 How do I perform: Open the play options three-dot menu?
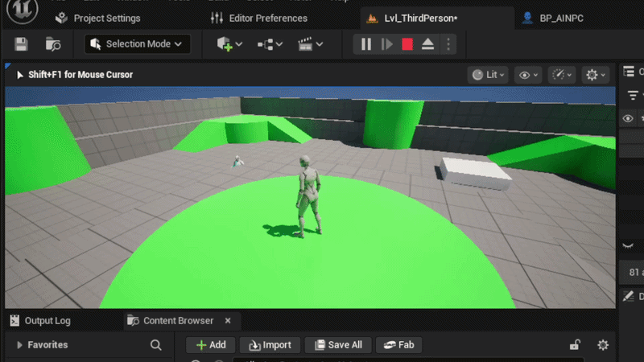click(x=448, y=44)
